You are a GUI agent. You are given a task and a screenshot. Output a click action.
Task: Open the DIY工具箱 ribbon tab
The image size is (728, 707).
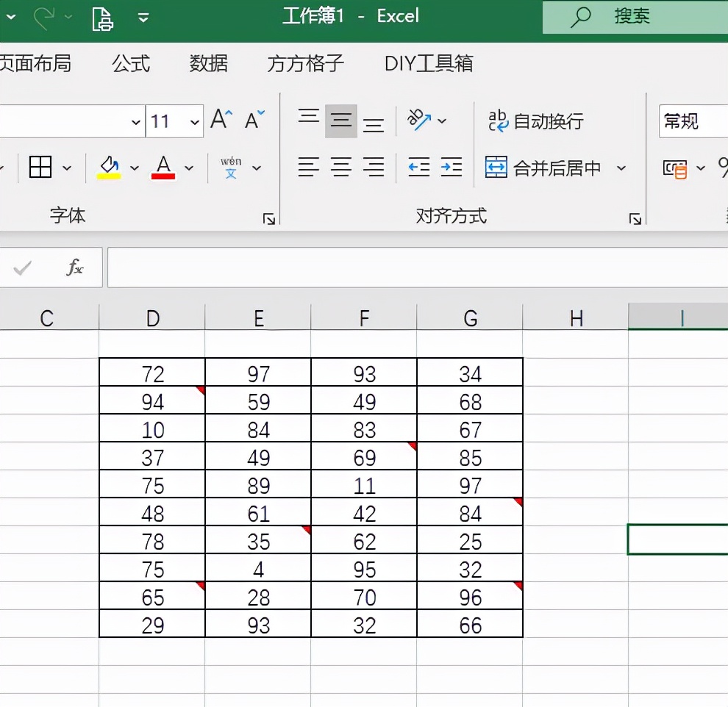427,65
